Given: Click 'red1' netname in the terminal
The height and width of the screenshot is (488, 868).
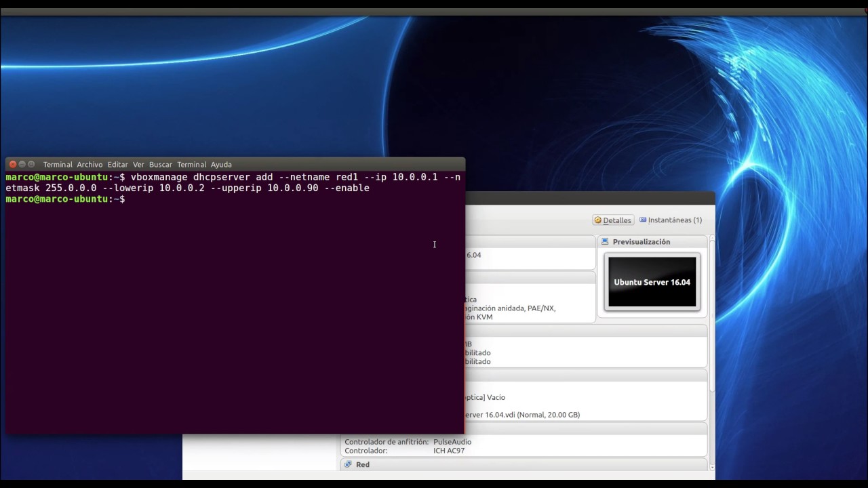Looking at the screenshot, I should click(347, 178).
